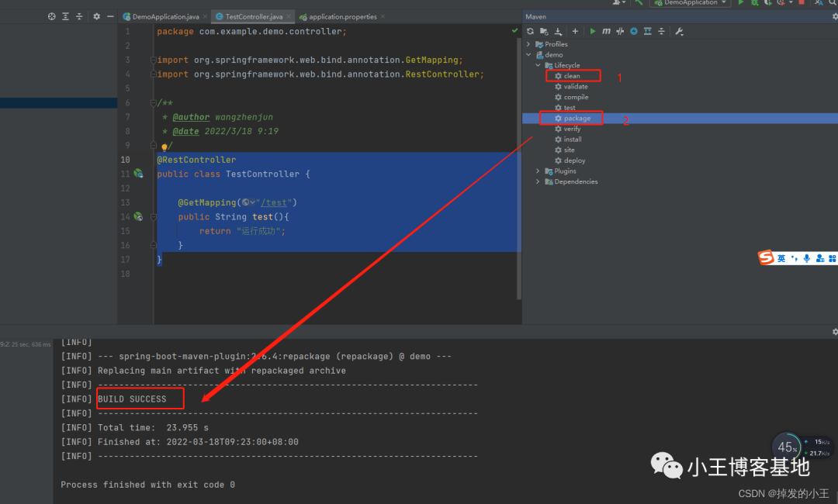The width and height of the screenshot is (838, 504).
Task: Click gutter icon beside line 14
Action: click(138, 216)
